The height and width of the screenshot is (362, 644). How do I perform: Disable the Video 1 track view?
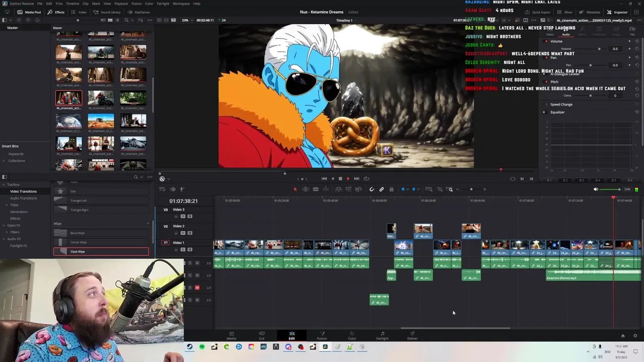click(x=190, y=249)
